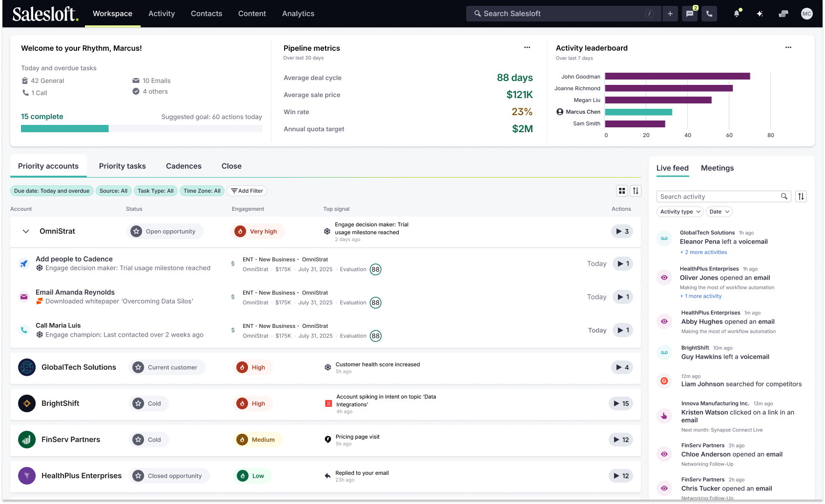Click the GlobalTech Solutions account logo

(27, 367)
